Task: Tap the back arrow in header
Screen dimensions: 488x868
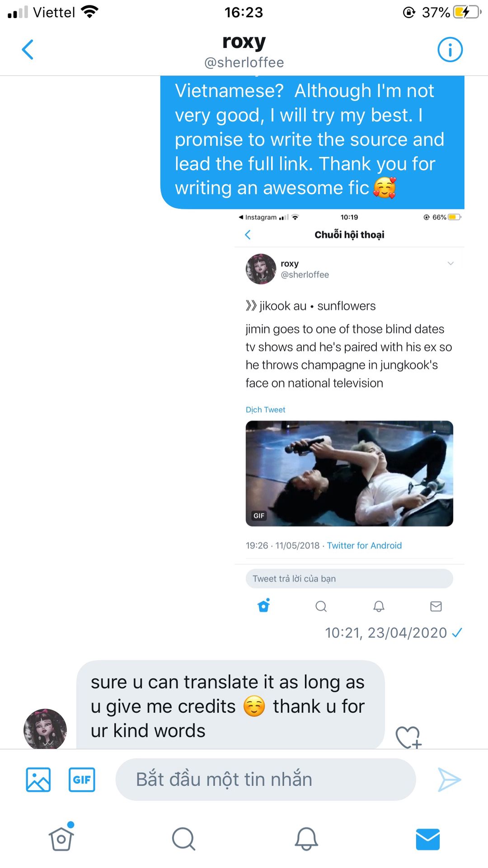Action: [28, 50]
